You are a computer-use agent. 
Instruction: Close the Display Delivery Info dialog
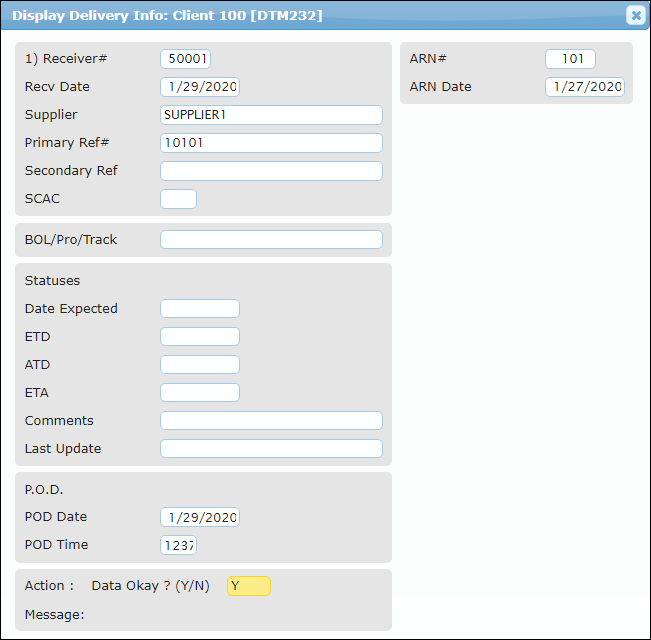[635, 15]
